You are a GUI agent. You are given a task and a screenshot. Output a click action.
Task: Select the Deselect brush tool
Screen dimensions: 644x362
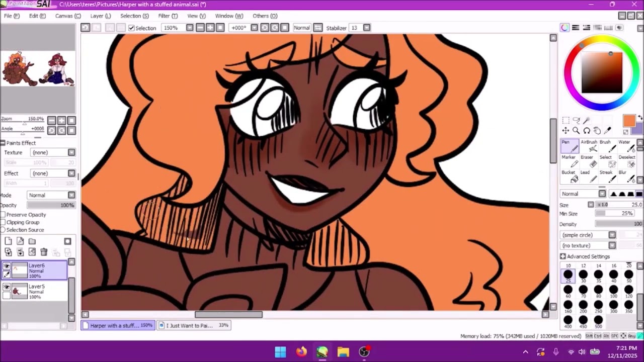point(626,161)
